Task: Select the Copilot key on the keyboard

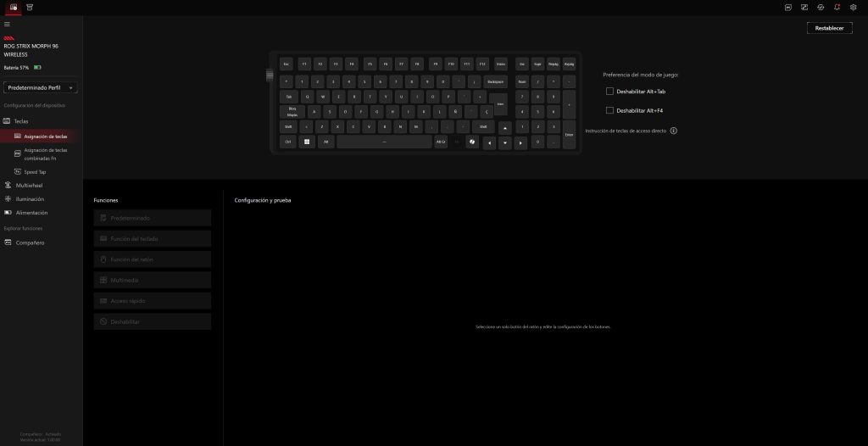Action: 471,142
